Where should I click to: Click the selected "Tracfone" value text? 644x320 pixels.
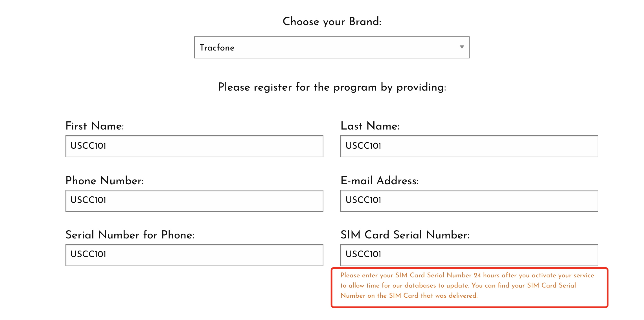tap(217, 47)
